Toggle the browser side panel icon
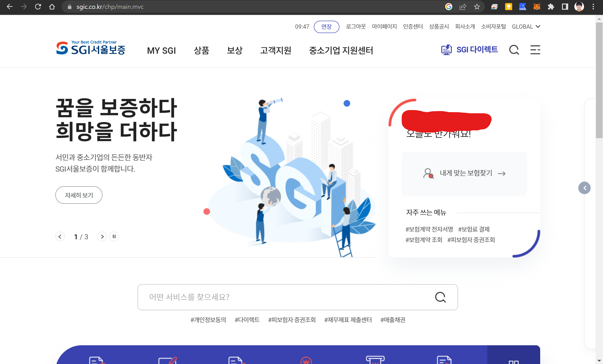The width and height of the screenshot is (603, 364). (565, 7)
